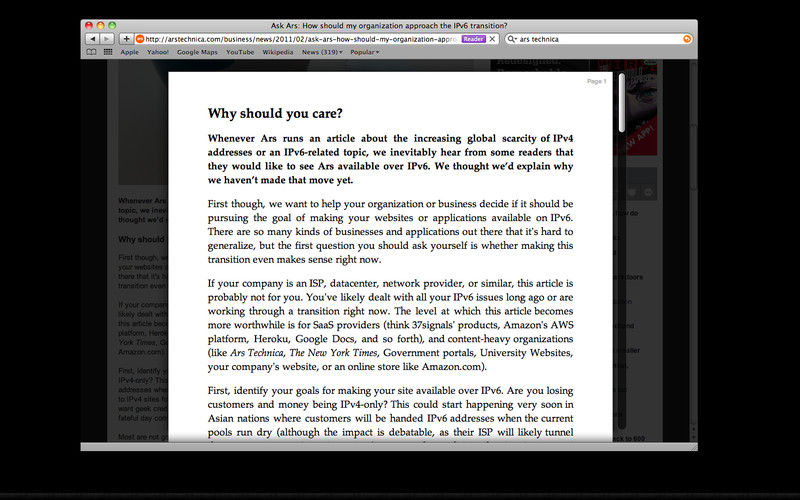Viewport: 800px width, 500px height.
Task: Click the Reader view scrollbar thumb
Action: tap(621, 103)
